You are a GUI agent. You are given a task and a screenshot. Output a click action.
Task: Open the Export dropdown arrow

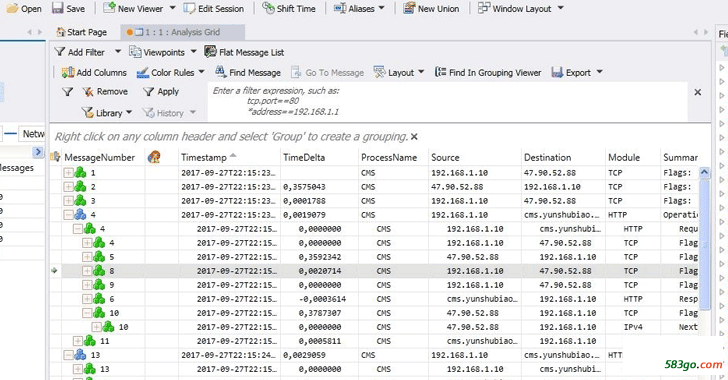(599, 72)
